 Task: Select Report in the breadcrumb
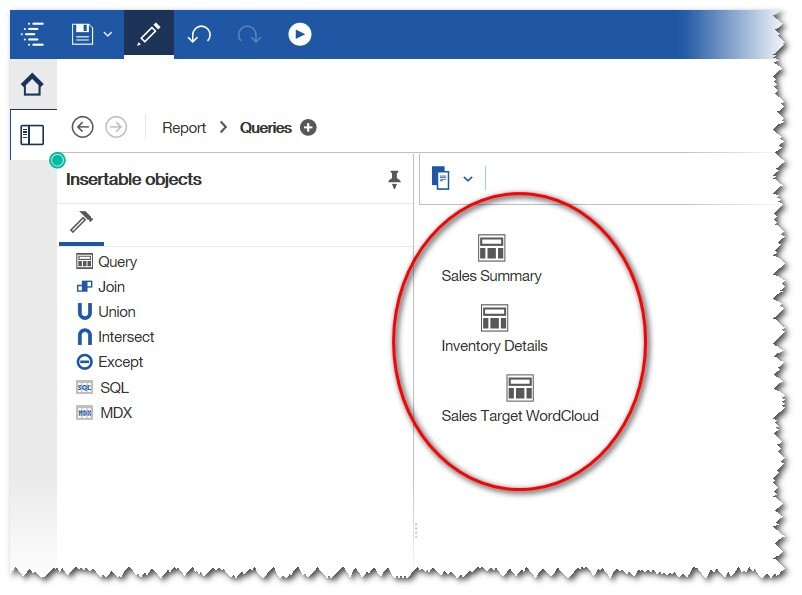[x=184, y=127]
